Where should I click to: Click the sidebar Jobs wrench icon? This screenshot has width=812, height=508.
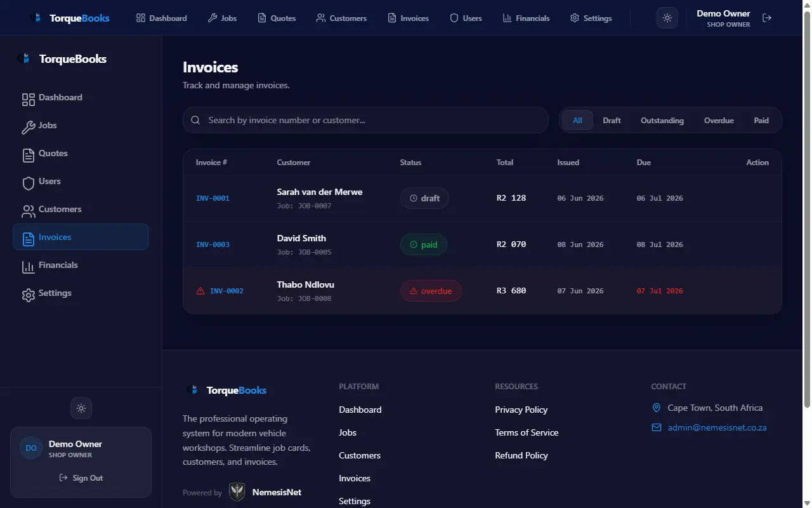[28, 127]
